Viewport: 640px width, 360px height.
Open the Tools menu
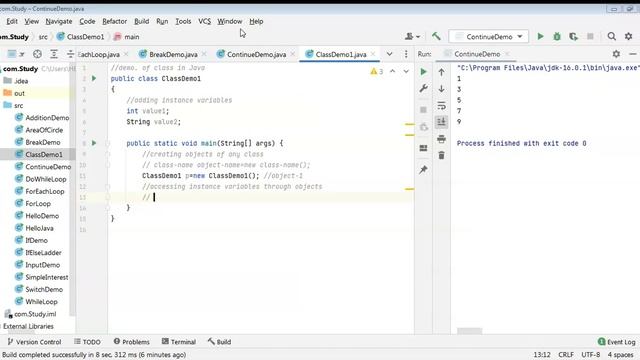pos(183,21)
